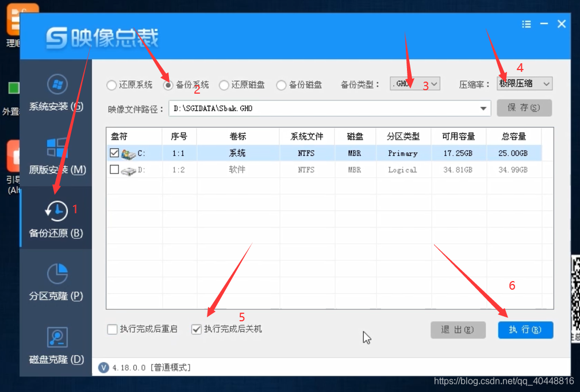
Task: Check the D: drive 软件 partition checkbox
Action: [114, 170]
